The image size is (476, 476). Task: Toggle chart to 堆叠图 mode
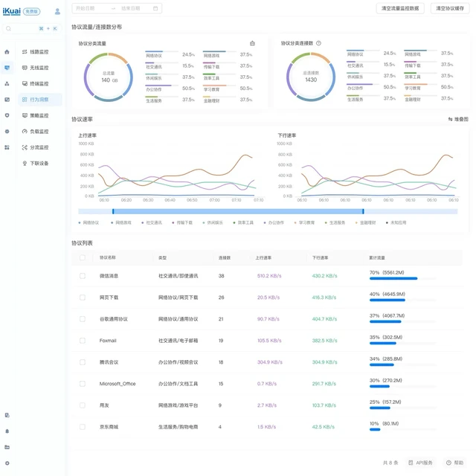[458, 119]
